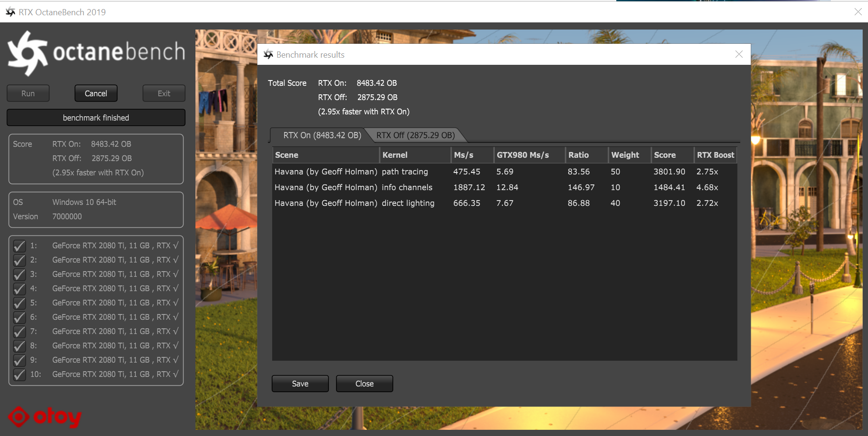Toggle GPU 9 GeForce RTX 2080 Ti checkbox
Screen dimensions: 868x436
(x=20, y=360)
